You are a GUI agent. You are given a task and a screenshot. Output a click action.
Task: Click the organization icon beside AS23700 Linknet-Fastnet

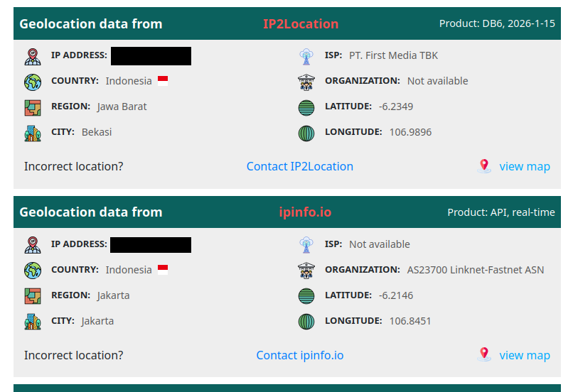tap(306, 271)
